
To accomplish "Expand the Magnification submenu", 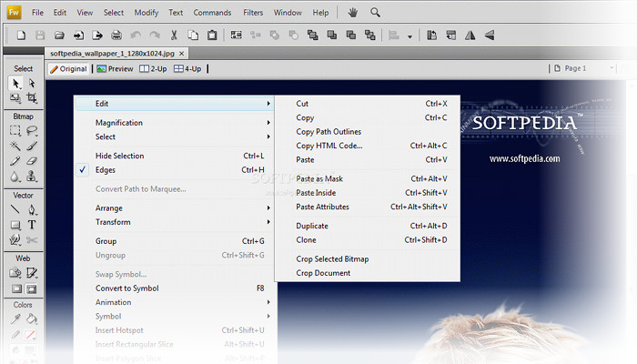I will 176,123.
